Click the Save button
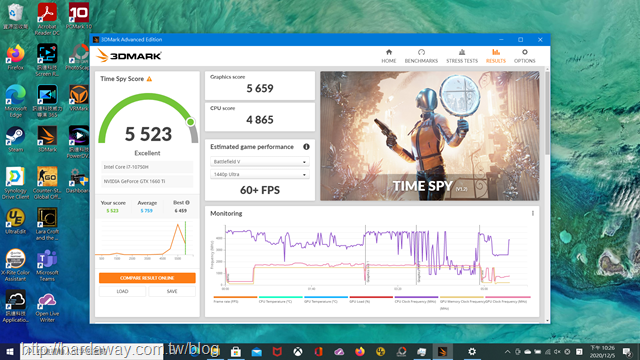Image resolution: width=640 pixels, height=360 pixels. (172, 291)
